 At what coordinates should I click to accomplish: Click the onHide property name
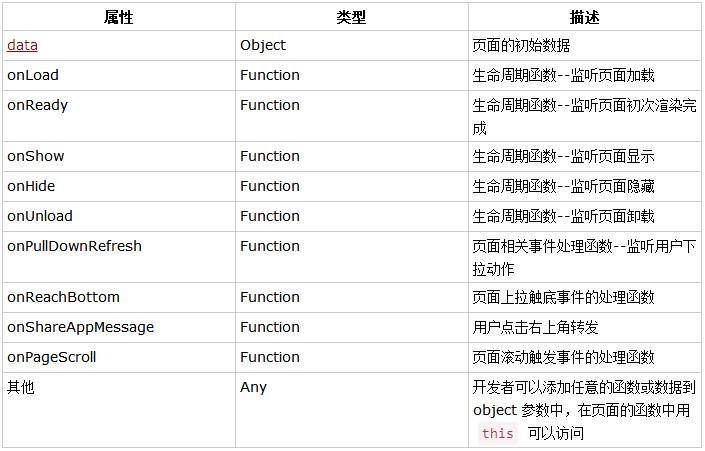[31, 186]
